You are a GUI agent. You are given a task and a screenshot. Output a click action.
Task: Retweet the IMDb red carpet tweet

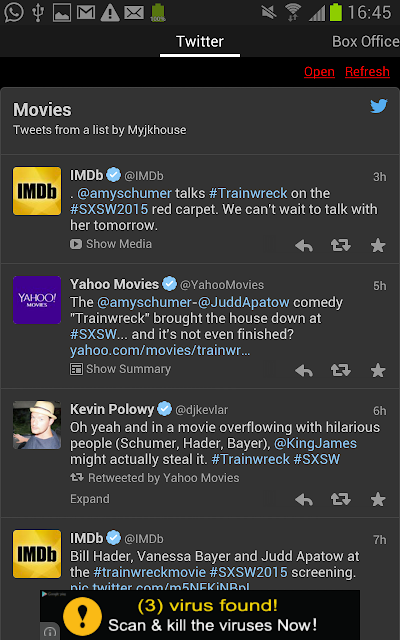pos(340,245)
